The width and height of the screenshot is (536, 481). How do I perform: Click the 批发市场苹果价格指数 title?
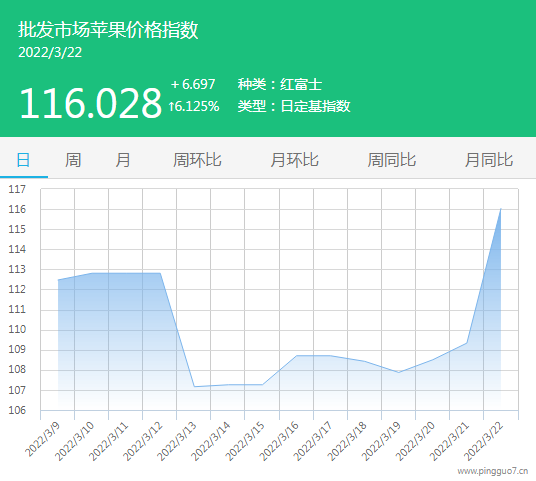point(108,29)
